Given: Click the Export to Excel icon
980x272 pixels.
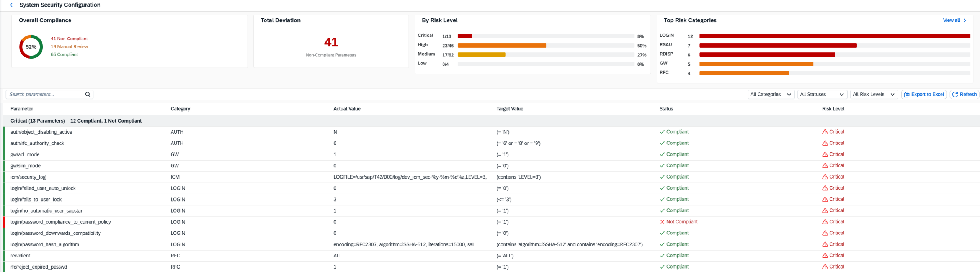Looking at the screenshot, I should click(906, 95).
